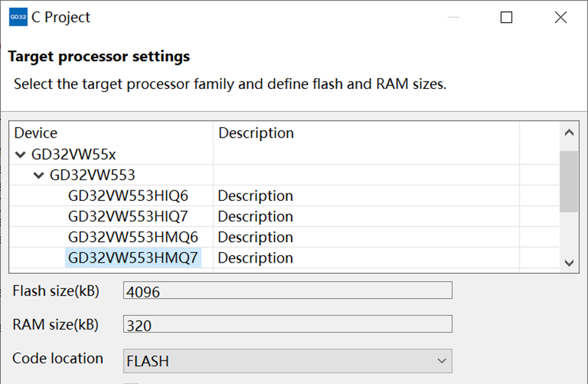The height and width of the screenshot is (384, 588).
Task: Click Description cell of GD32VW553HMQ7 row
Action: click(x=255, y=258)
